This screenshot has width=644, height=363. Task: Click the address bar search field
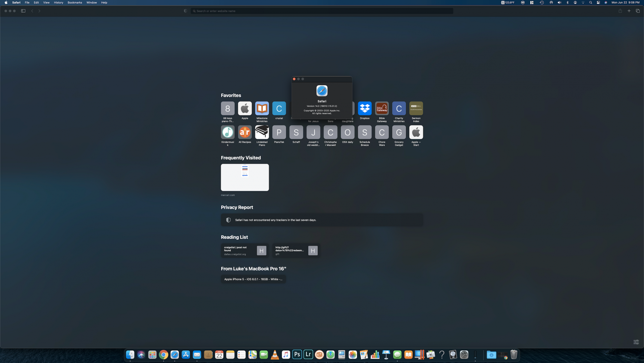tap(322, 11)
